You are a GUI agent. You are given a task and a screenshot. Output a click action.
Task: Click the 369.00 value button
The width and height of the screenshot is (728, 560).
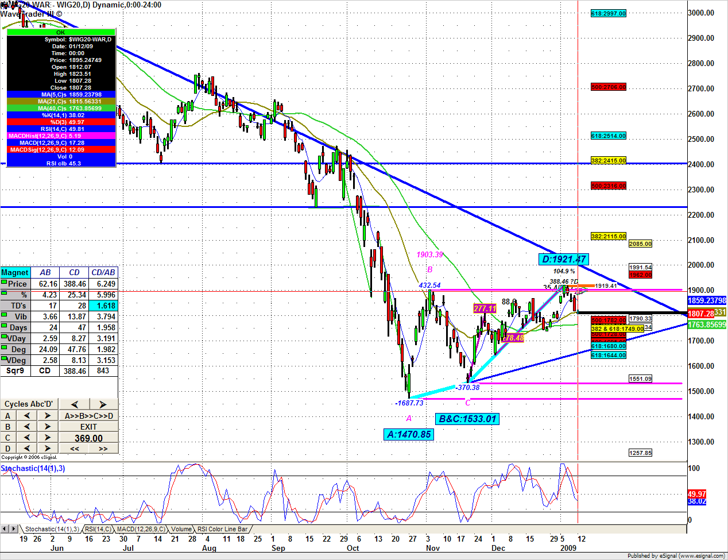pyautogui.click(x=88, y=438)
